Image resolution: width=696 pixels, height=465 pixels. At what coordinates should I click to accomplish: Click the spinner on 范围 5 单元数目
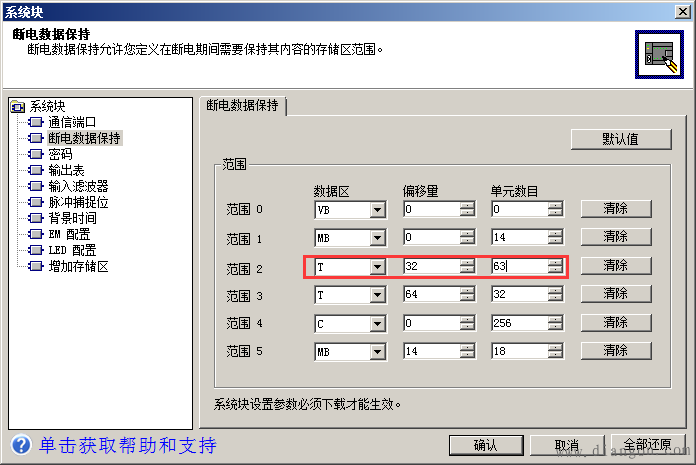pyautogui.click(x=555, y=351)
